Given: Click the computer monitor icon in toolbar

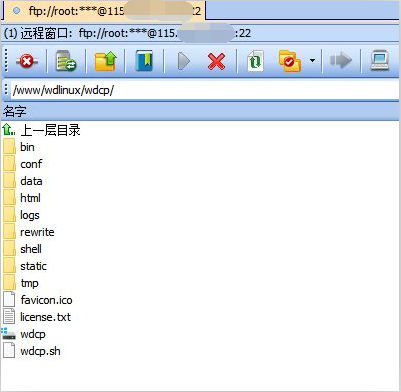Looking at the screenshot, I should pyautogui.click(x=380, y=60).
